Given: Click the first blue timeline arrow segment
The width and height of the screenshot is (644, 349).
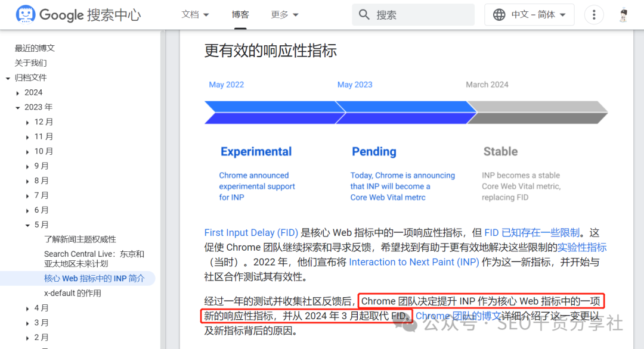Looking at the screenshot, I should [274, 113].
